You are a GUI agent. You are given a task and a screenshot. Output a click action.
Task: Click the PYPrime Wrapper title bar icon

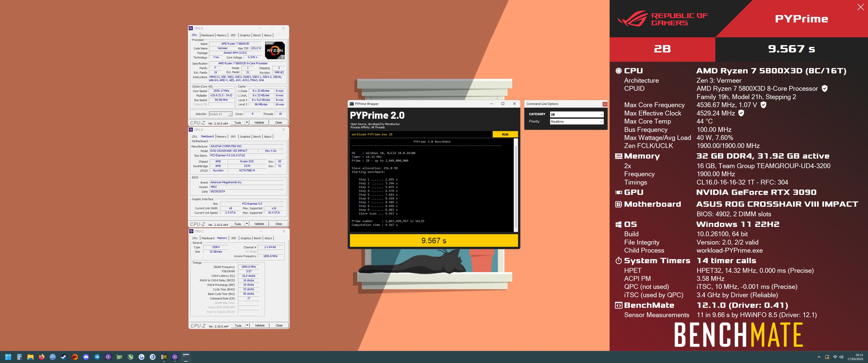pyautogui.click(x=352, y=104)
